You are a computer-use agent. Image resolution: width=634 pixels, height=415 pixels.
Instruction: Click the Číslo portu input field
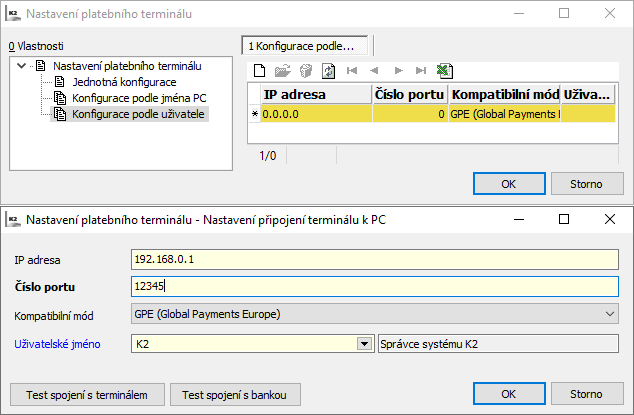pos(375,287)
